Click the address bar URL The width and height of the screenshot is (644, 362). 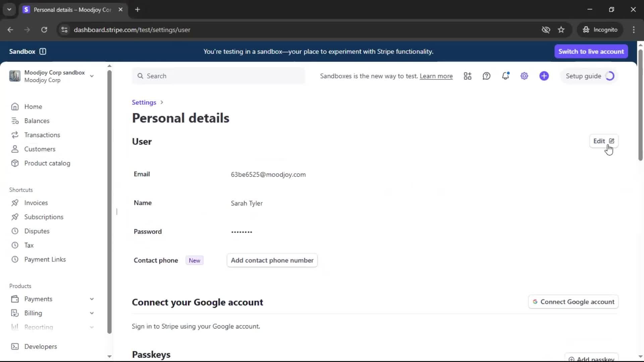(x=132, y=30)
